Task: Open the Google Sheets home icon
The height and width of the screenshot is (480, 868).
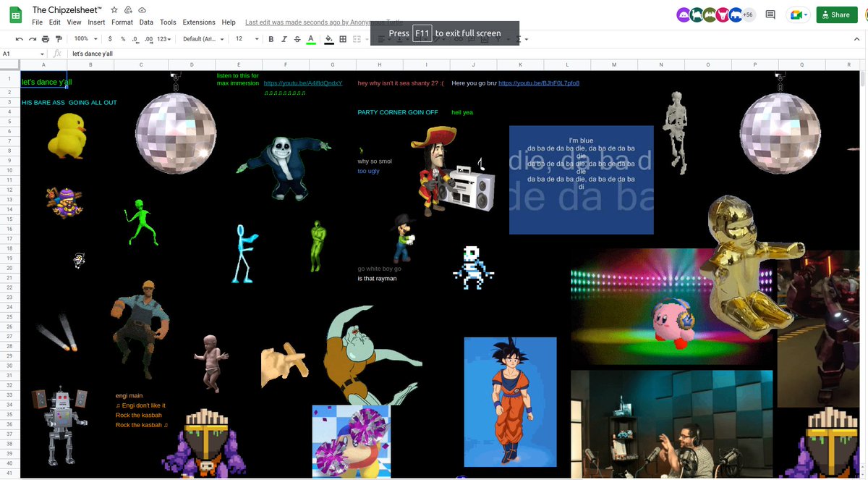Action: [x=15, y=14]
